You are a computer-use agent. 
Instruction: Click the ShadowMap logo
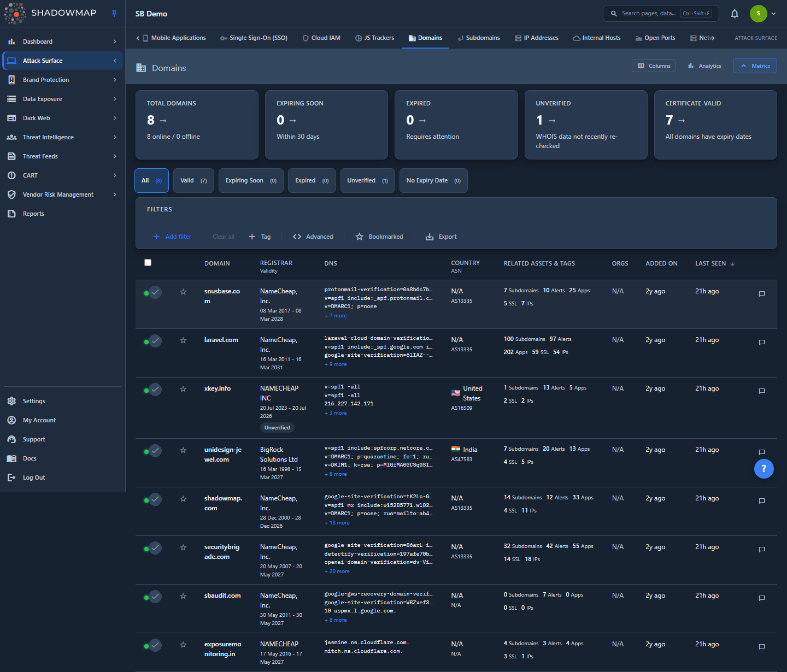click(x=50, y=13)
